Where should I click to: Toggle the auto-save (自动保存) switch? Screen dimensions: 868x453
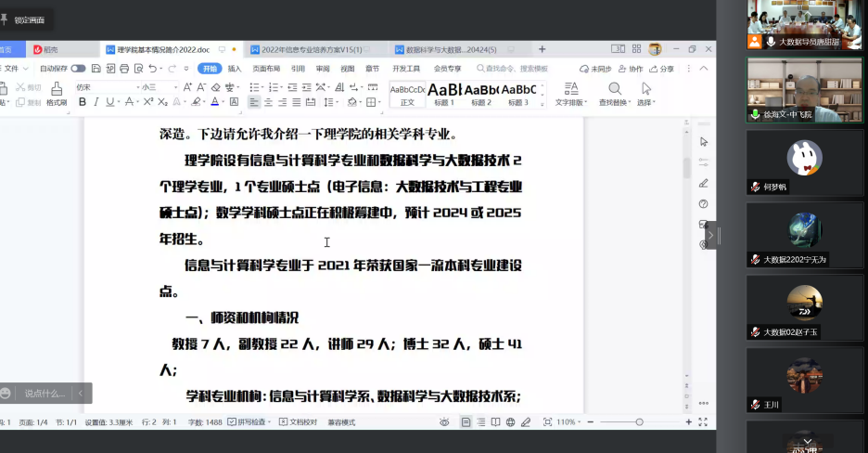[x=78, y=69]
